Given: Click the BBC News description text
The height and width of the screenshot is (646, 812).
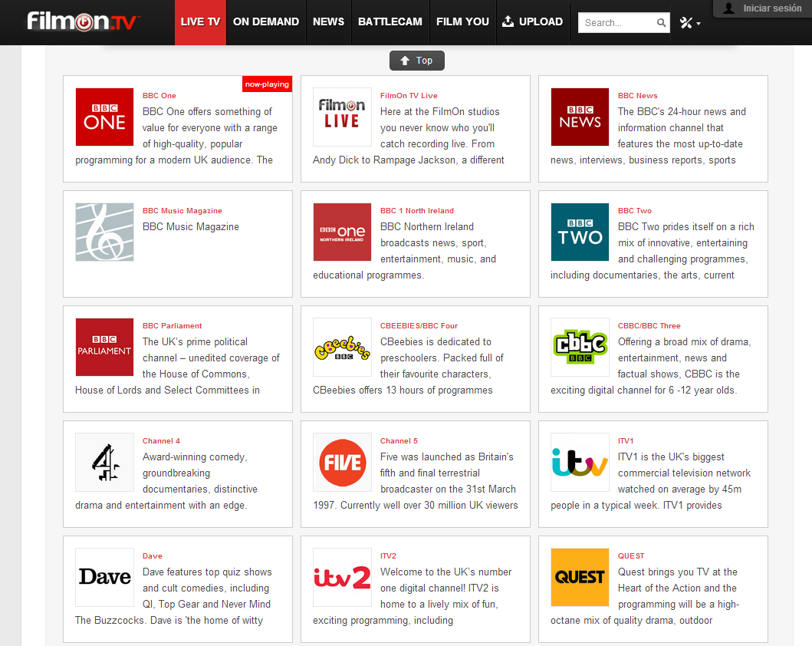Looking at the screenshot, I should (649, 136).
